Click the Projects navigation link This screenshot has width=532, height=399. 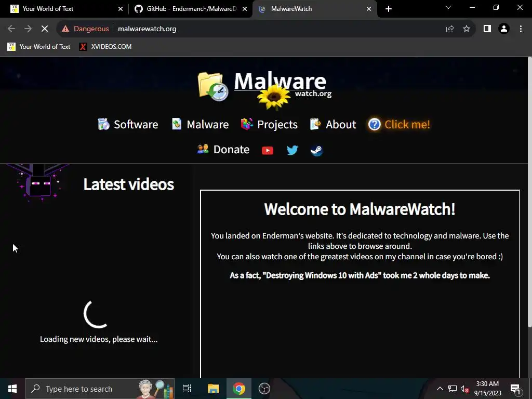coord(277,125)
